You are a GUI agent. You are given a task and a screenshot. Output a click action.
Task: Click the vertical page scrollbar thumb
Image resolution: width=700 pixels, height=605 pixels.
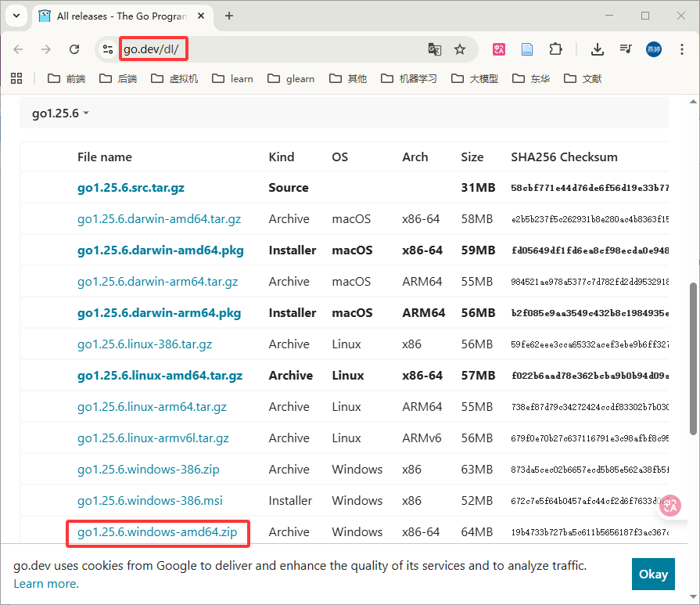pos(693,356)
